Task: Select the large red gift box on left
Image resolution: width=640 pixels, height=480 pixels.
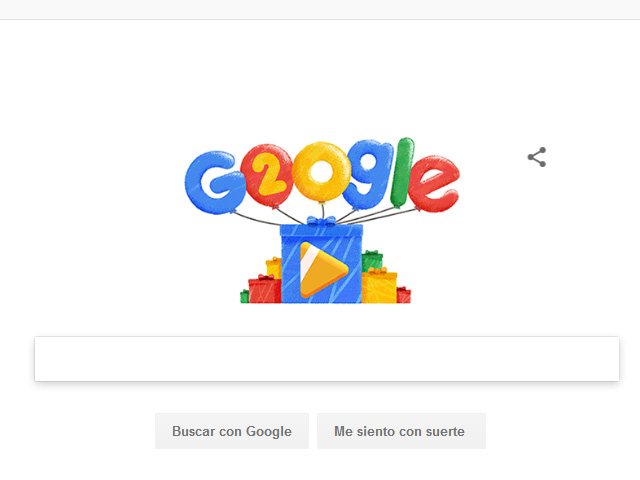Action: 264,291
